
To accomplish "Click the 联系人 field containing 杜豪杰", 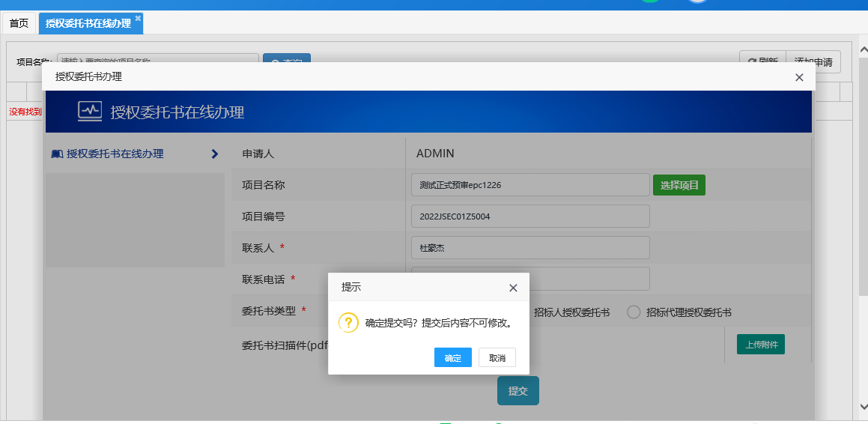I will click(x=530, y=248).
